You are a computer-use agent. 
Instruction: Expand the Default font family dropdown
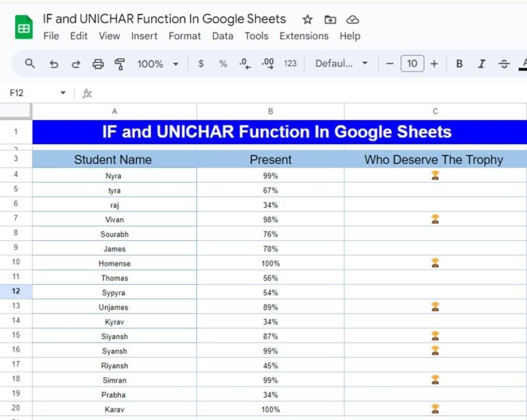pyautogui.click(x=341, y=64)
